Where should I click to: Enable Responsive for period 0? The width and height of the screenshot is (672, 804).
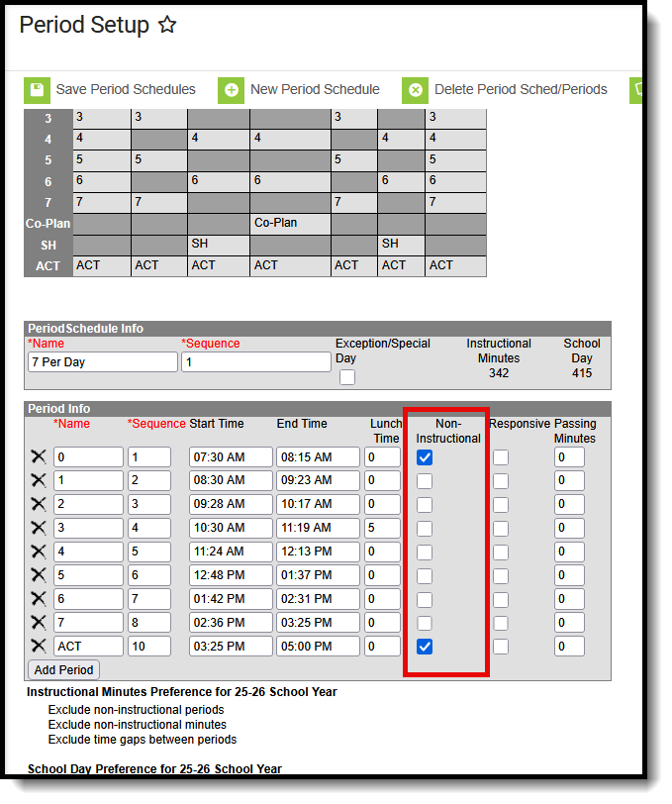[501, 457]
